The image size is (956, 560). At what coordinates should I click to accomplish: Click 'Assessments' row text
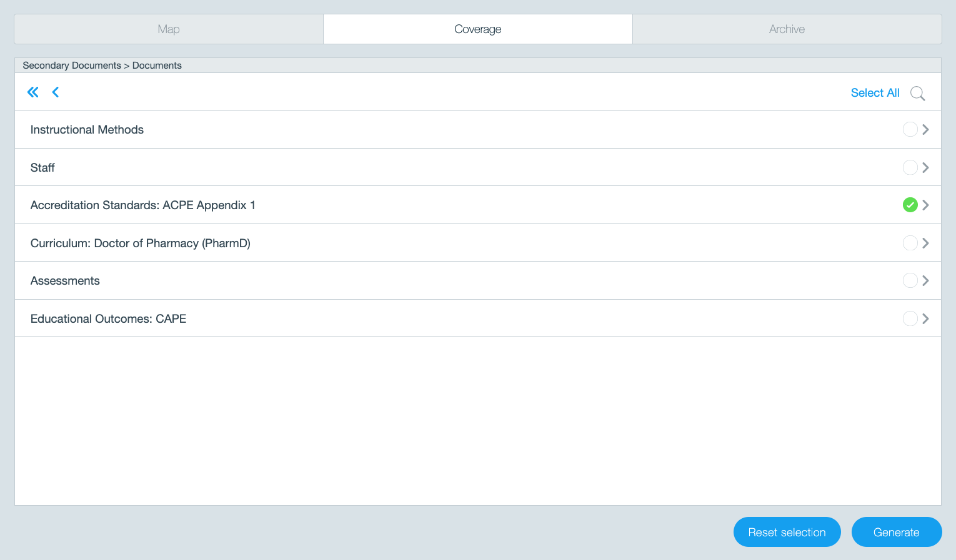(x=65, y=281)
